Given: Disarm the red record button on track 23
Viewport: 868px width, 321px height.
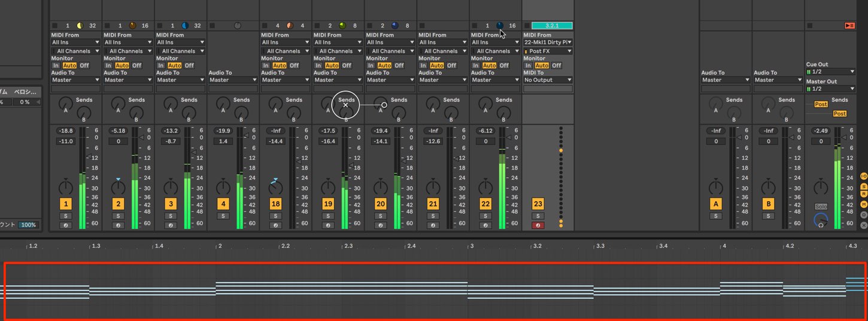Looking at the screenshot, I should [x=538, y=225].
